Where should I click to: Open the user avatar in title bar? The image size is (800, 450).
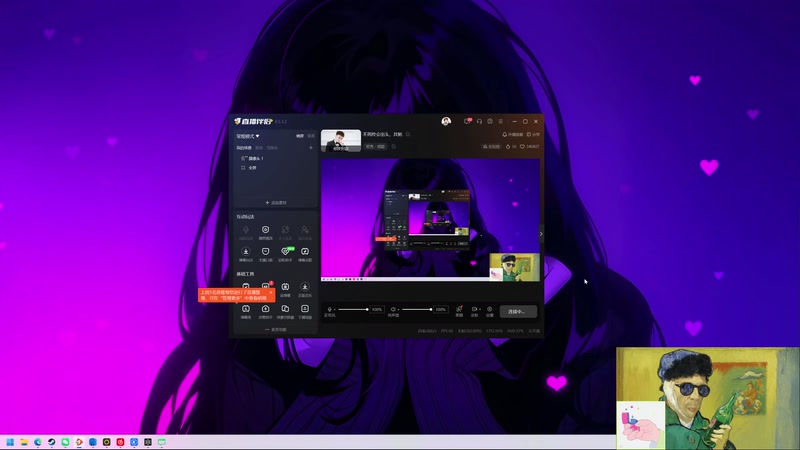pyautogui.click(x=446, y=121)
